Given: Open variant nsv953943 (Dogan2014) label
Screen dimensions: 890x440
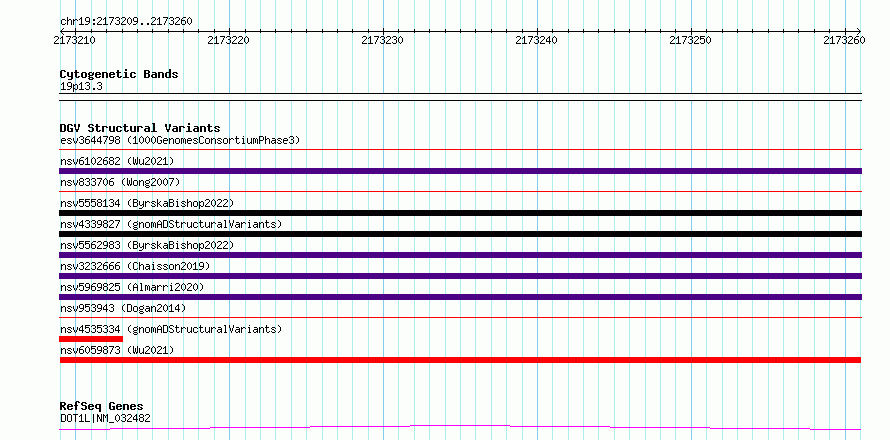Looking at the screenshot, I should click(123, 308).
